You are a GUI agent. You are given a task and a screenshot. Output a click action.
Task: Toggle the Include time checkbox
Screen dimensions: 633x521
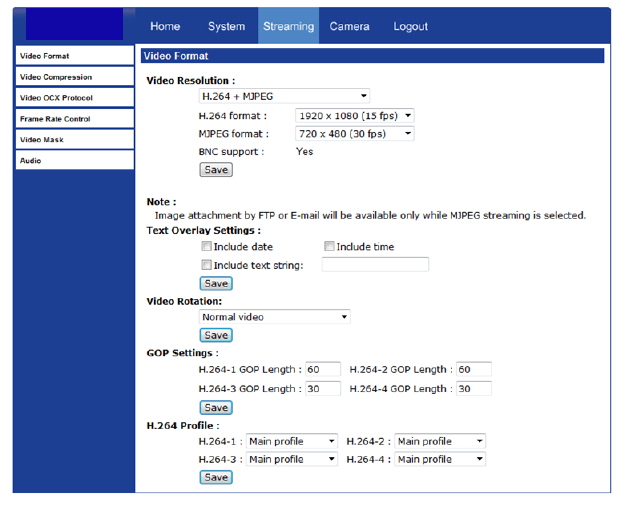pos(329,247)
